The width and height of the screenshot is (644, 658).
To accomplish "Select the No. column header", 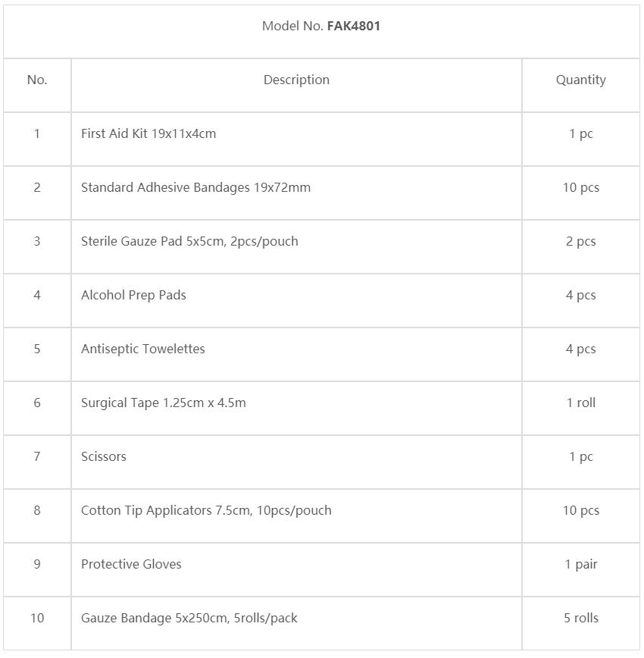I will (x=37, y=80).
